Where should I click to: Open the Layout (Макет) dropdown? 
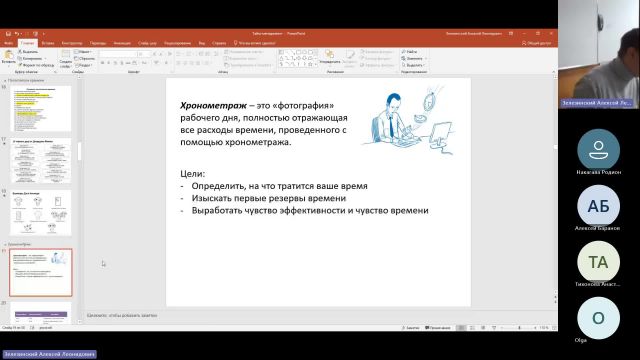click(x=83, y=52)
